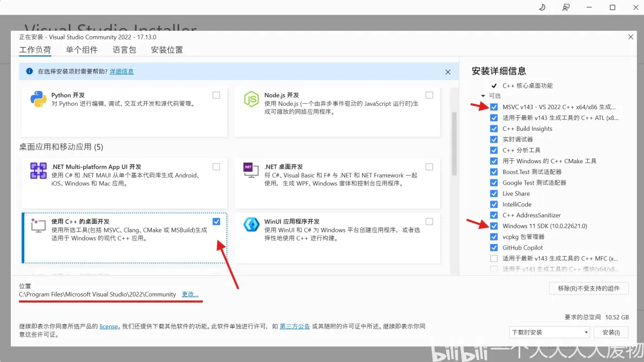Switch to the 工作负荷 tab
Image resolution: width=644 pixels, height=362 pixels.
35,50
